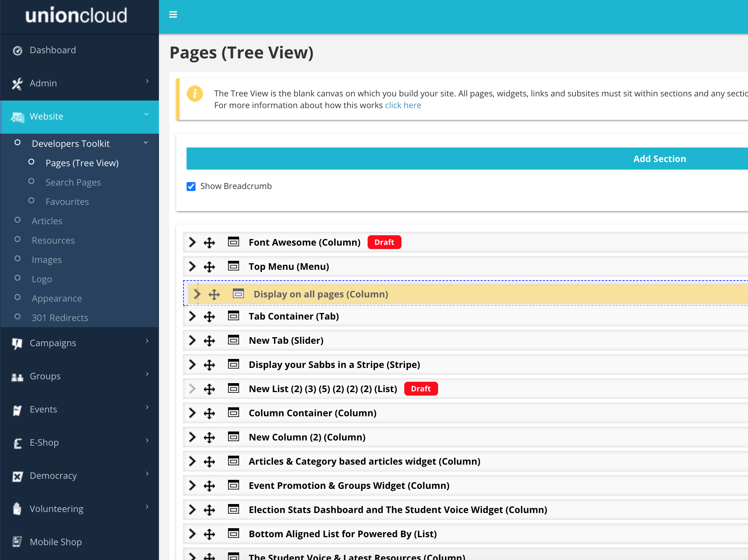Screen dimensions: 748x560
Task: Select the Search Pages radio item
Action: tap(73, 182)
